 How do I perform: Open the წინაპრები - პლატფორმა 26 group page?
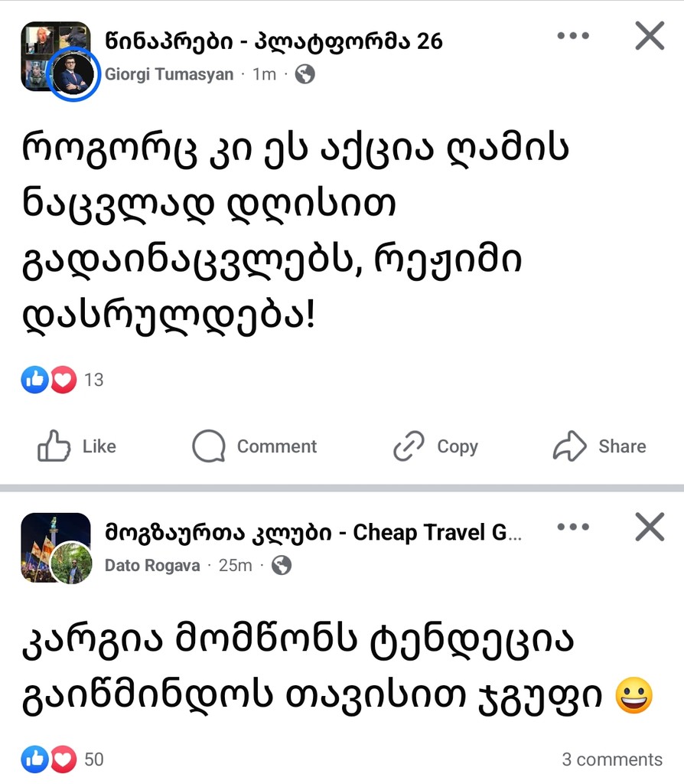coord(274,41)
